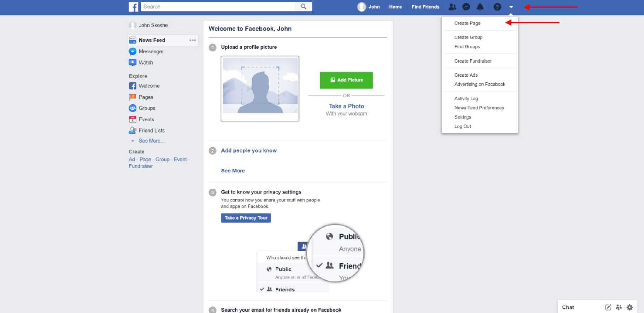Click the News Feed sidebar icon
This screenshot has height=313, width=644.
pos(132,40)
